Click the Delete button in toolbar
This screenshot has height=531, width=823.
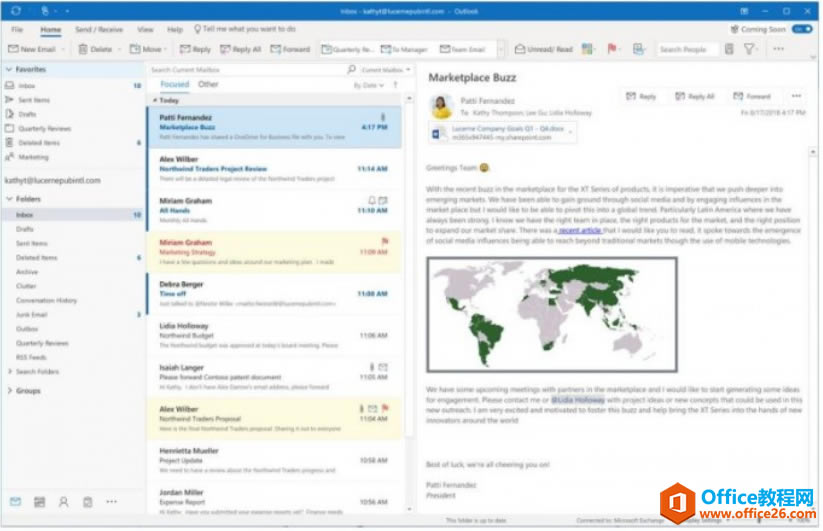(95, 49)
